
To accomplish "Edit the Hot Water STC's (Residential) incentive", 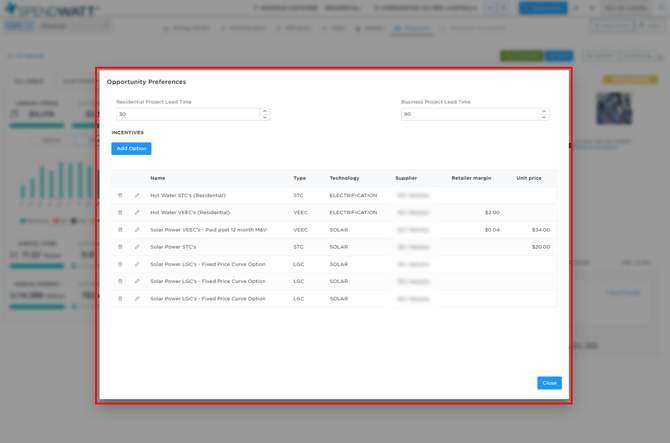I will pos(137,195).
